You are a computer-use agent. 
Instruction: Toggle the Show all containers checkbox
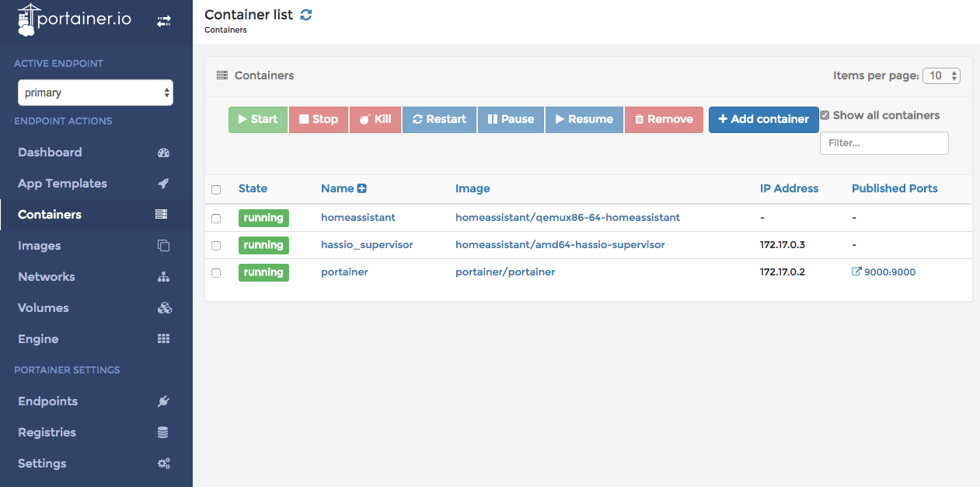(825, 115)
